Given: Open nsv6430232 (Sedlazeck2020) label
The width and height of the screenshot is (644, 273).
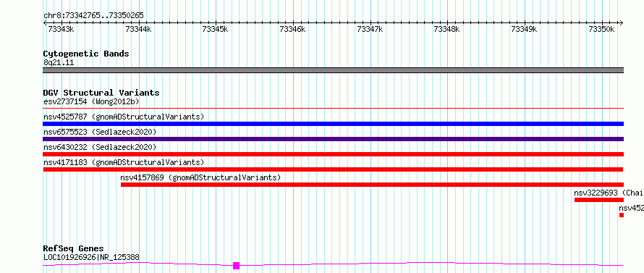Looking at the screenshot, I should tap(100, 147).
